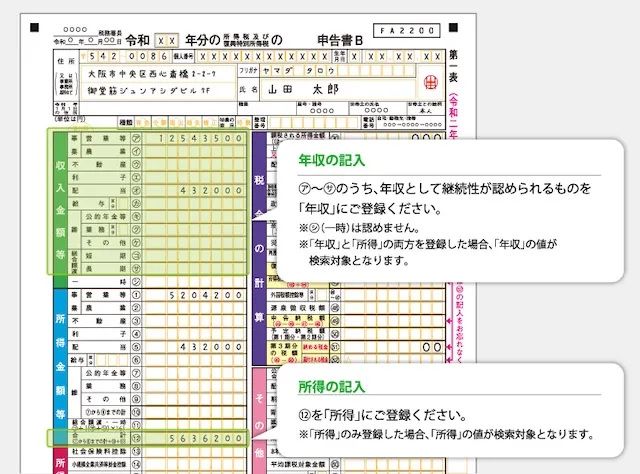Viewport: 640px width, 474px height.
Task: Select the 所得の記入 callout heading
Action: (331, 387)
